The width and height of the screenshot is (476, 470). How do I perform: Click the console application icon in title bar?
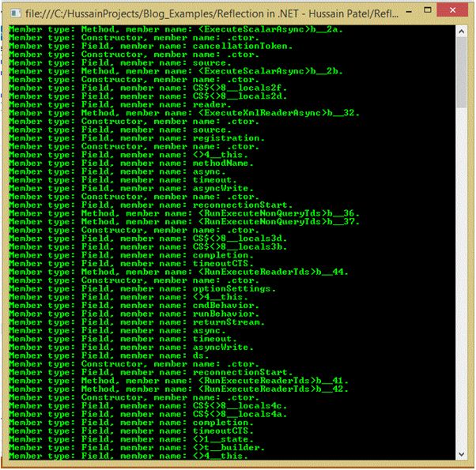coord(15,13)
